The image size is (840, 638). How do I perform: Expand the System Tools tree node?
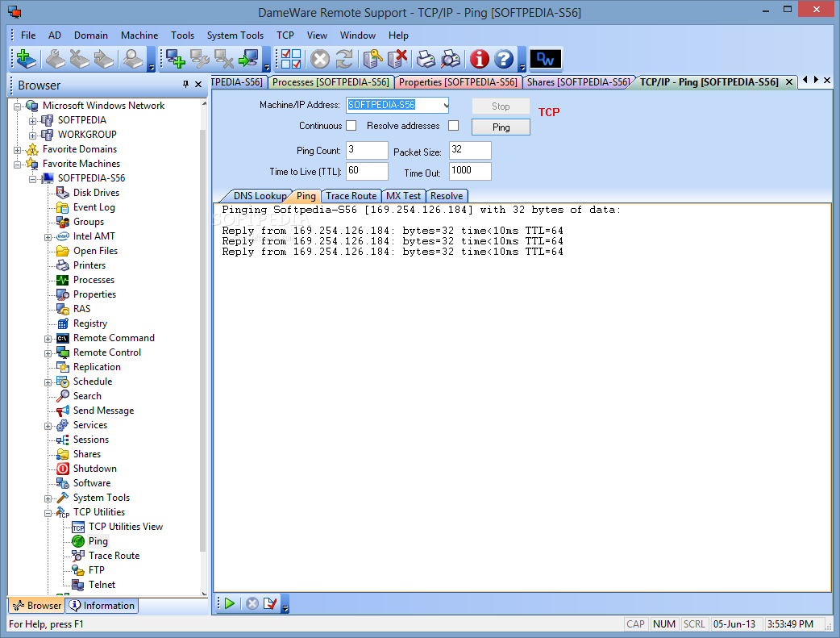[x=48, y=498]
